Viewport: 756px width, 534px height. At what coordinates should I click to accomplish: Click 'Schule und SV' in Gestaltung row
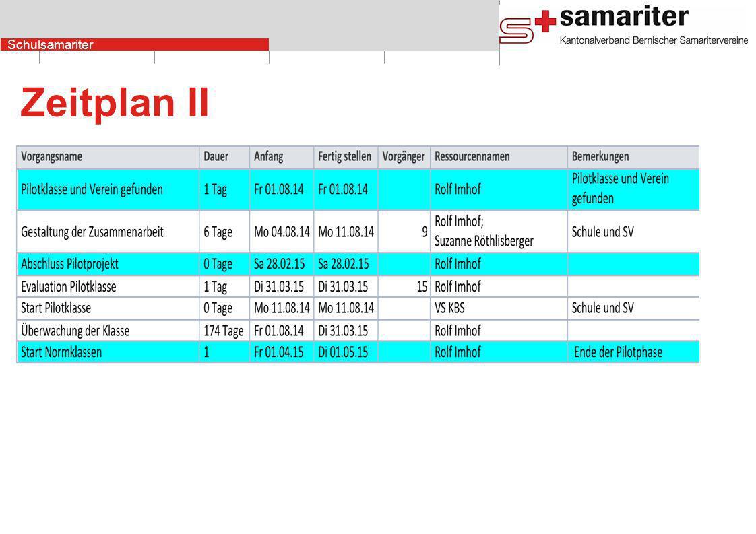(602, 232)
